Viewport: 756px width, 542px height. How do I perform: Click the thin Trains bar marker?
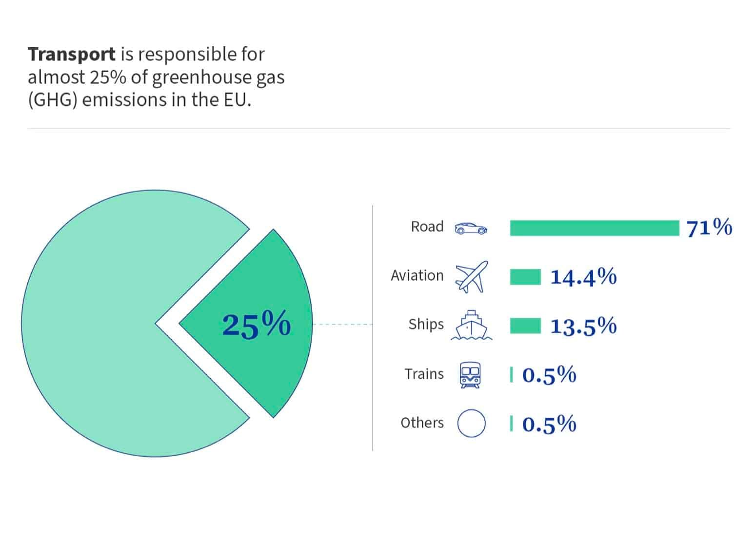(x=511, y=375)
